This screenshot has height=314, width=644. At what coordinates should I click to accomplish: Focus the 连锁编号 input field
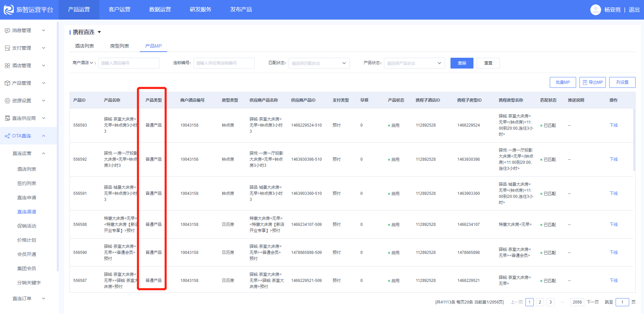tap(224, 63)
